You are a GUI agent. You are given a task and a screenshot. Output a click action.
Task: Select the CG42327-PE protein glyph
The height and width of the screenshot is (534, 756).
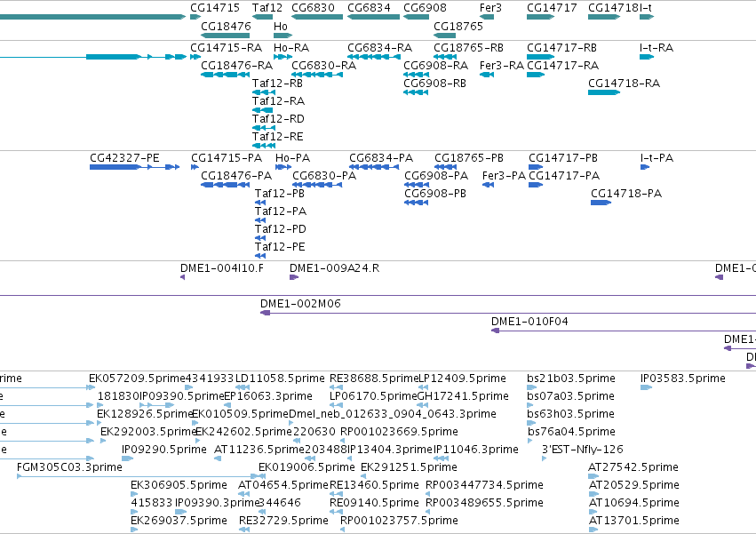tap(134, 167)
